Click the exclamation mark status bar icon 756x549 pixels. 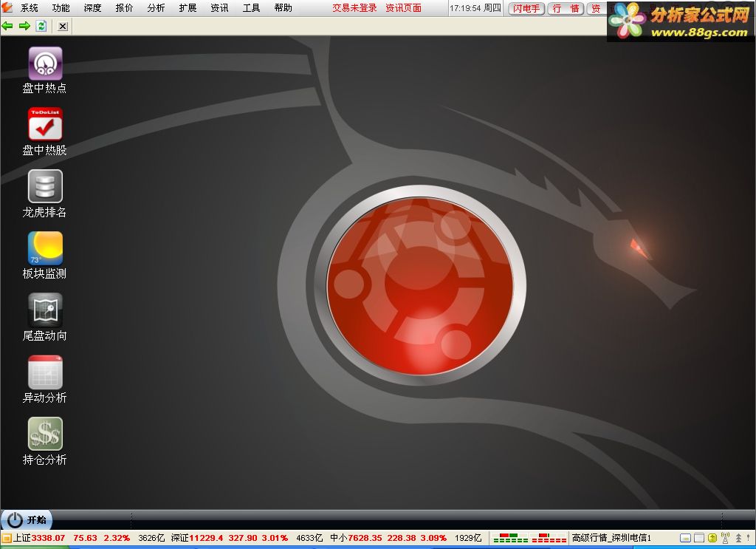749,537
